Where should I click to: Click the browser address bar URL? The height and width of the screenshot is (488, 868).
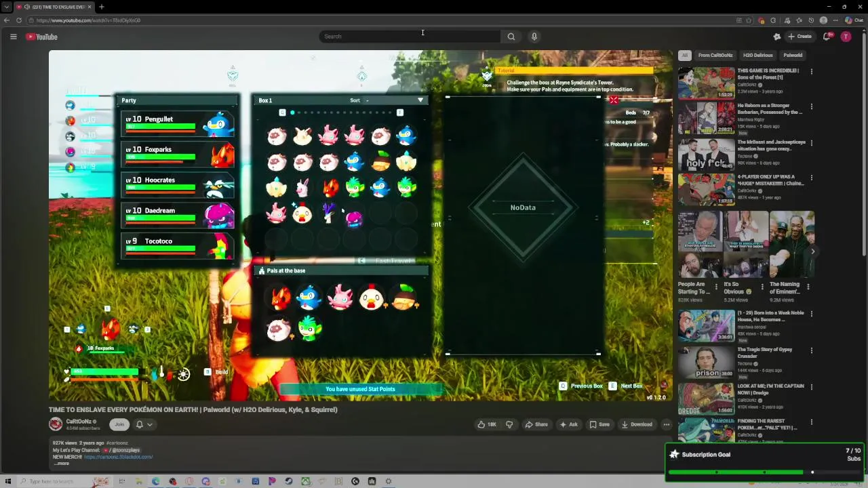tap(88, 20)
